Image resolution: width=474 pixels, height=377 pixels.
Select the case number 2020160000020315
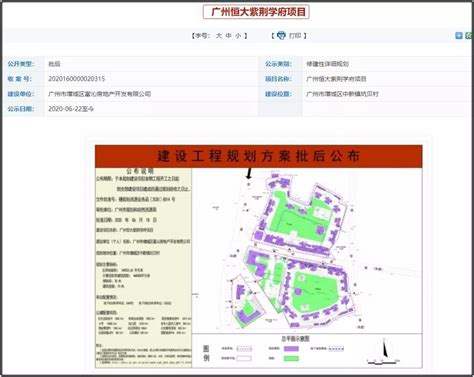(77, 79)
